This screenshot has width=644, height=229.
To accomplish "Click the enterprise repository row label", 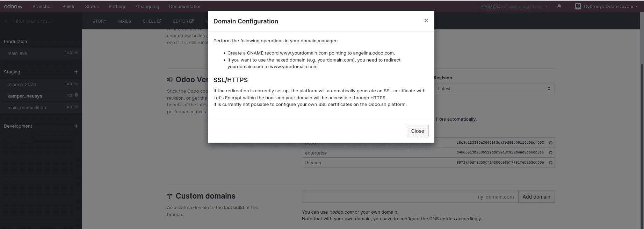I will click(316, 153).
